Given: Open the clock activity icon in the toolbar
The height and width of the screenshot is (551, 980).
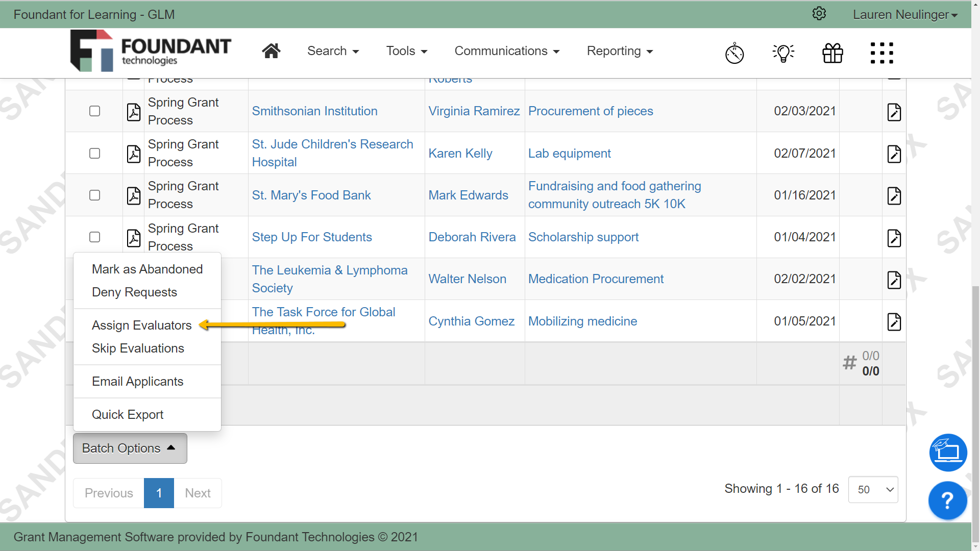Looking at the screenshot, I should [x=734, y=53].
